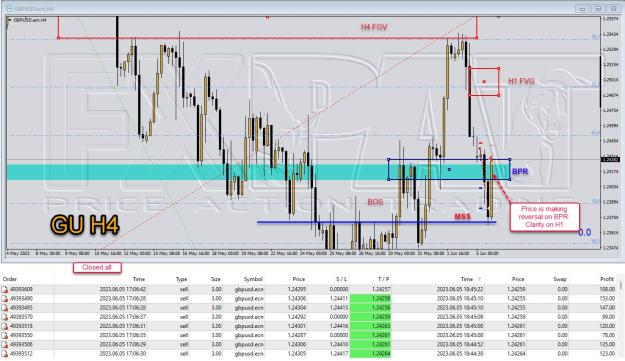
Task: Click the current price marker on price scale
Action: [x=610, y=159]
